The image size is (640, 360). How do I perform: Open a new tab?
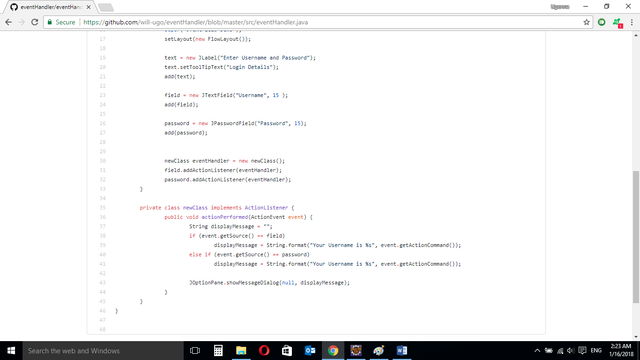(106, 7)
